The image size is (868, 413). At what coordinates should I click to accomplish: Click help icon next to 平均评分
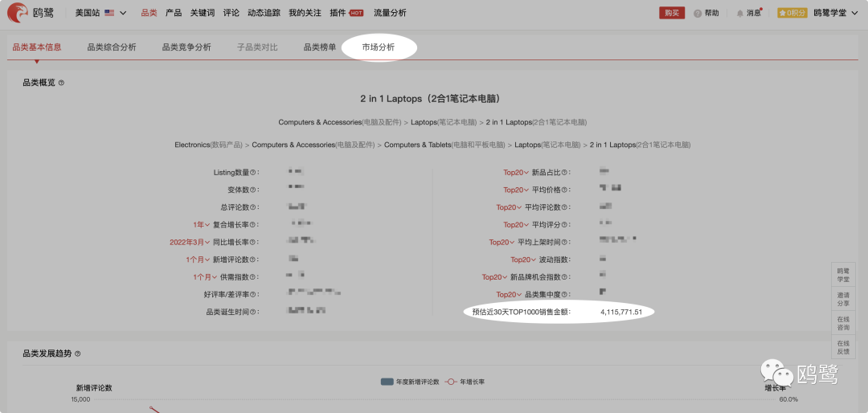tap(565, 225)
